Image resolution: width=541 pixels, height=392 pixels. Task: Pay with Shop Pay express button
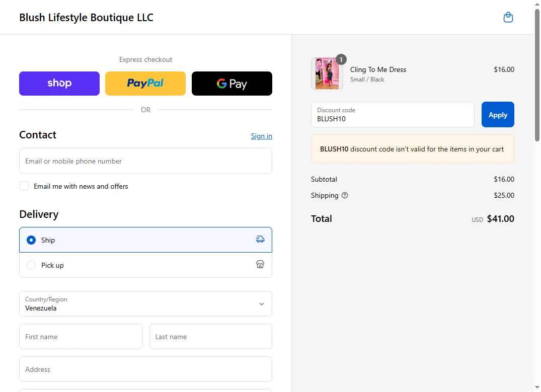(x=59, y=84)
